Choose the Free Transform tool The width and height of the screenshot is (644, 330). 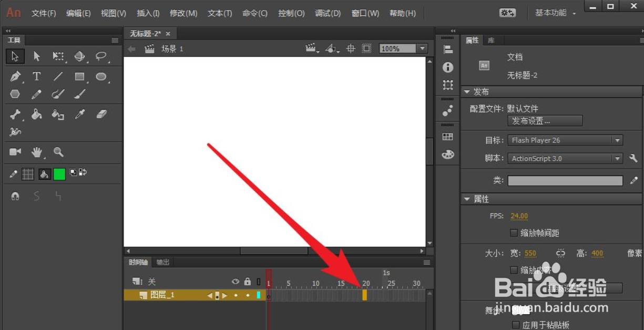(58, 56)
